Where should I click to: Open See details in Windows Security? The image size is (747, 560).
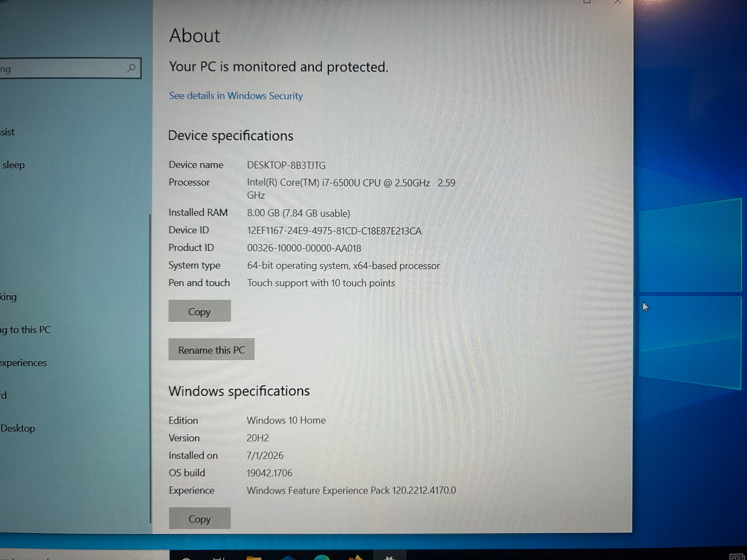click(236, 96)
